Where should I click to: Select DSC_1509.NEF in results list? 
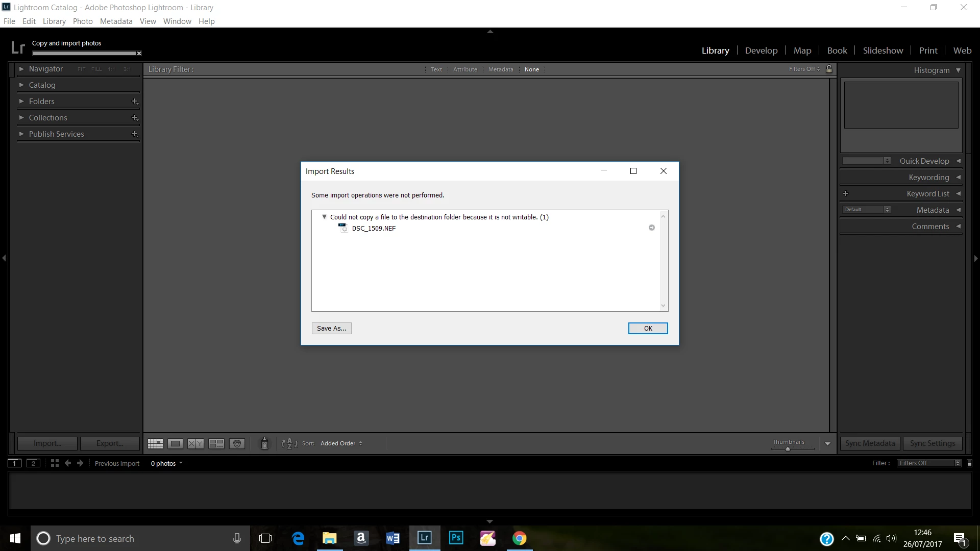point(374,228)
